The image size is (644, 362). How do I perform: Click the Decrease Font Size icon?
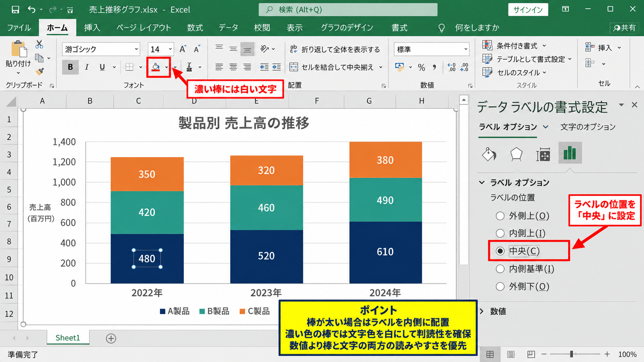coord(197,49)
